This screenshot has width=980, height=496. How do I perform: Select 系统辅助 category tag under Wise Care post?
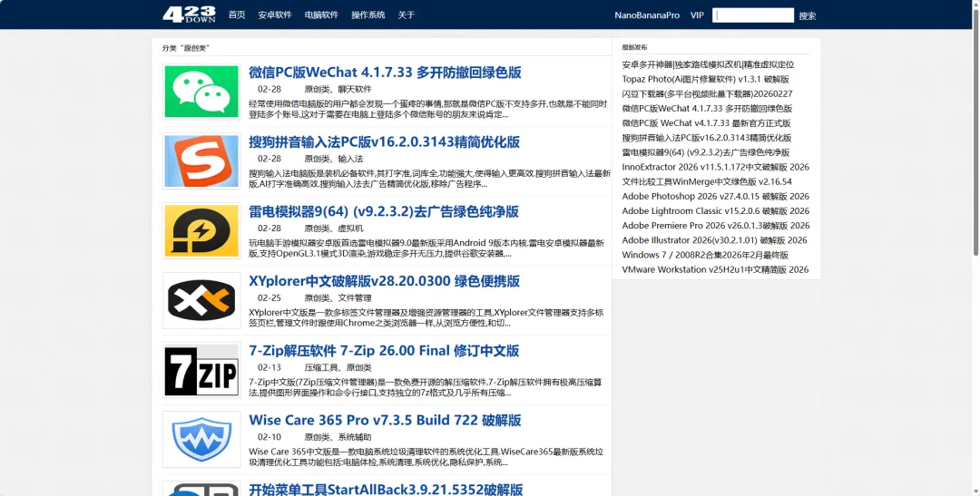[x=355, y=437]
